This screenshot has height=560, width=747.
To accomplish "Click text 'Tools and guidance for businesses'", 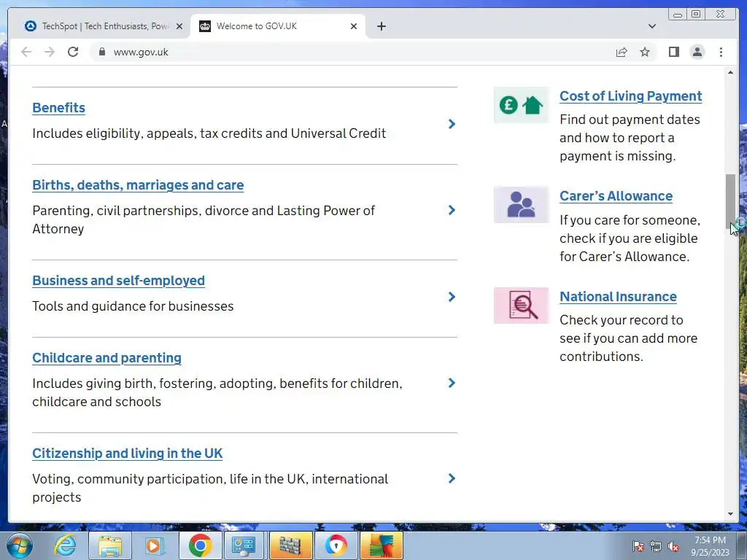I will pyautogui.click(x=133, y=306).
